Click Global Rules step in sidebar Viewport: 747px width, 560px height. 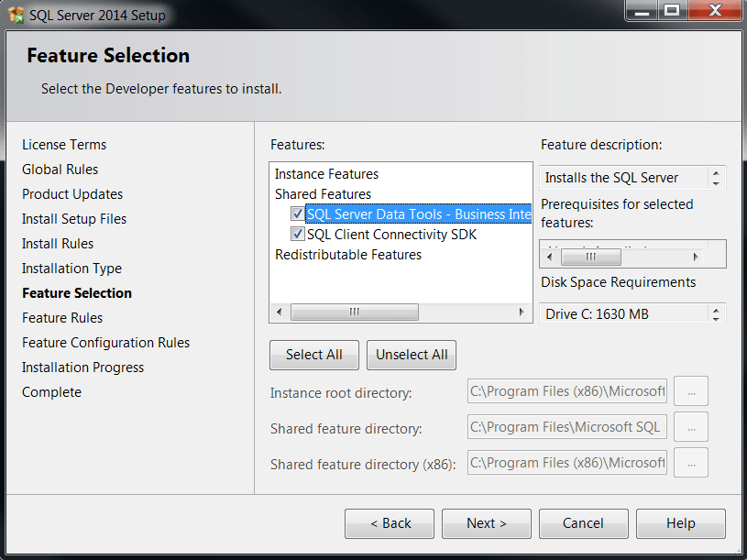(x=60, y=169)
